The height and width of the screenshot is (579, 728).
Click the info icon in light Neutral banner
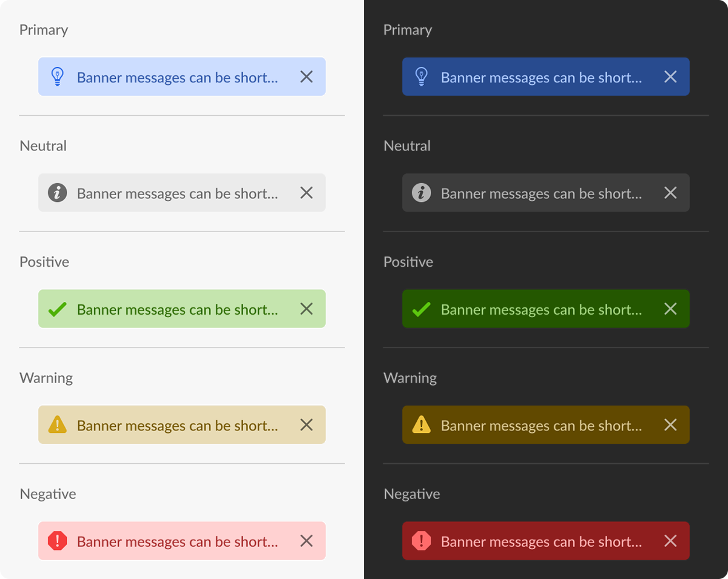[x=57, y=193]
